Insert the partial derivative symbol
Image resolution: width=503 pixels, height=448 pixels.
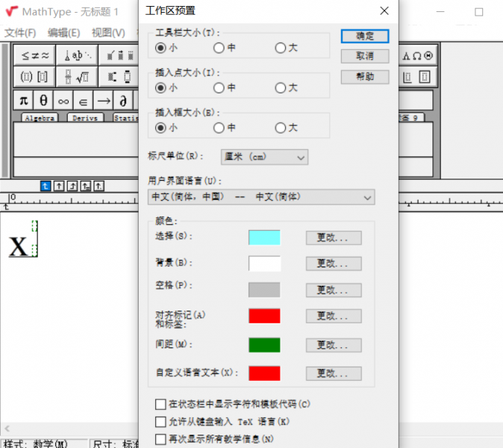[123, 101]
